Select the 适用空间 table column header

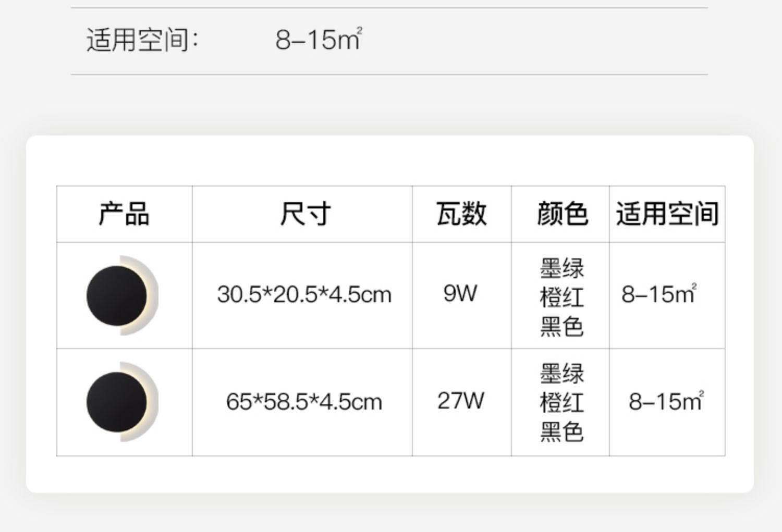tap(667, 214)
